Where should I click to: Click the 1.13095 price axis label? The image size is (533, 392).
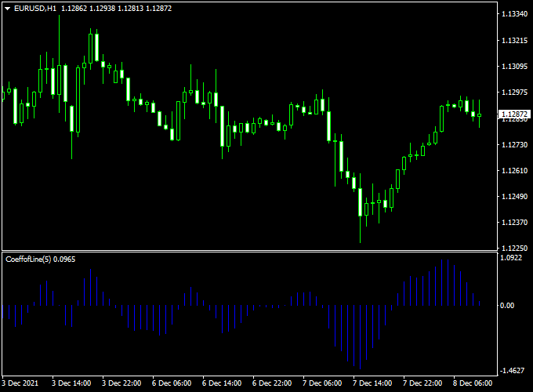pyautogui.click(x=515, y=67)
